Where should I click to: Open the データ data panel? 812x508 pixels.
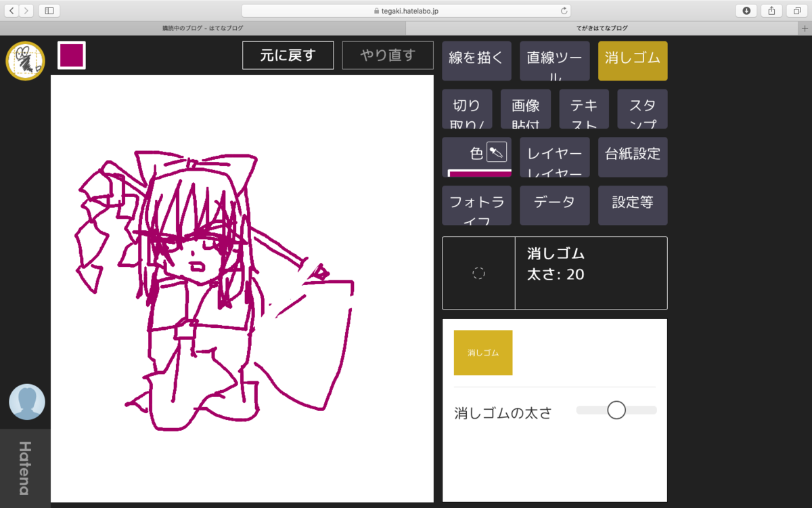tap(555, 205)
